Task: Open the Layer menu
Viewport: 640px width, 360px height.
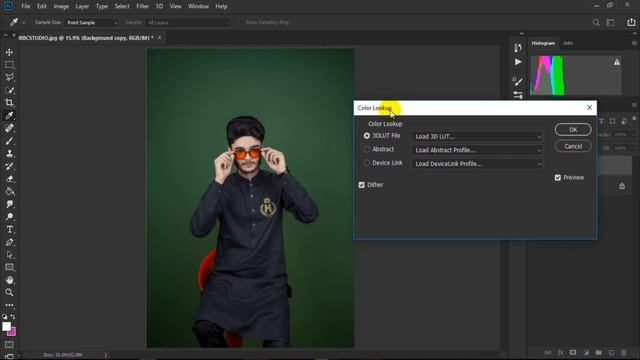Action: click(x=82, y=6)
